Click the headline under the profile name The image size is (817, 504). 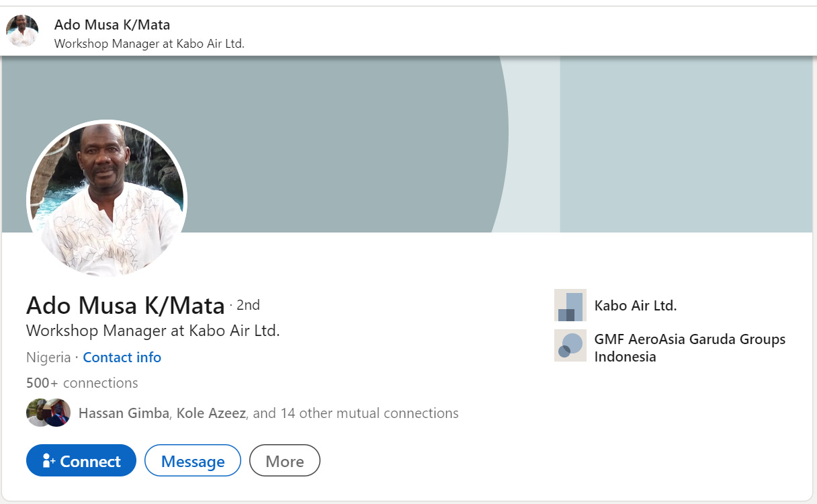point(153,331)
